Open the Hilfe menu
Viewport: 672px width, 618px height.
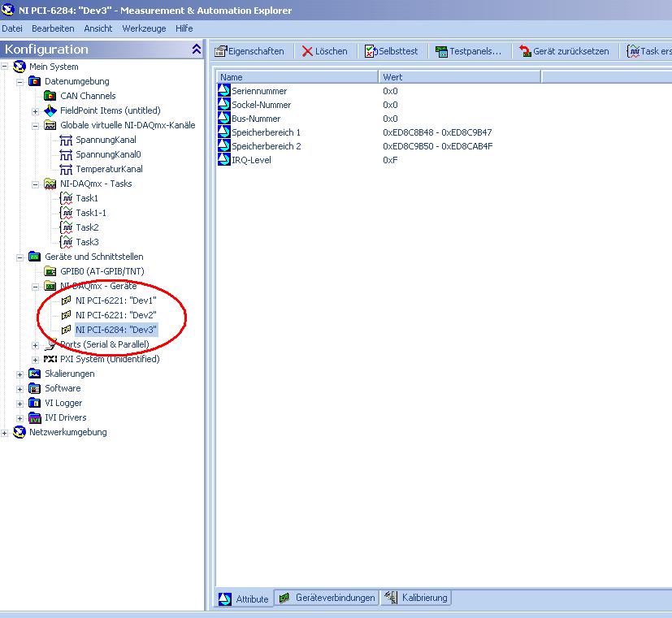[x=184, y=28]
